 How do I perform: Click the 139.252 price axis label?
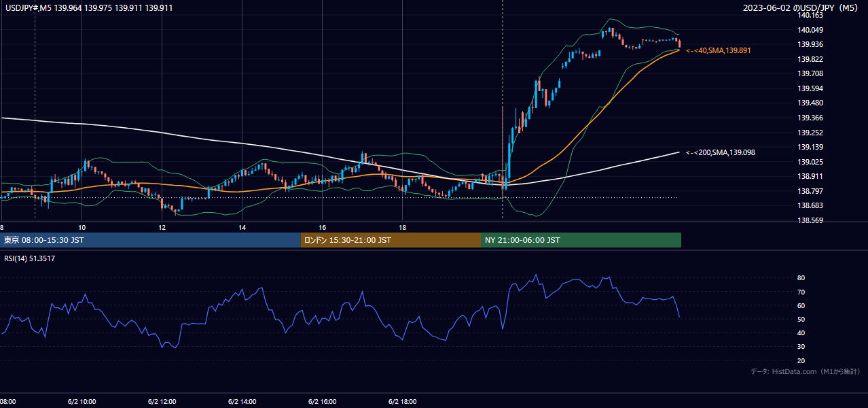[811, 133]
